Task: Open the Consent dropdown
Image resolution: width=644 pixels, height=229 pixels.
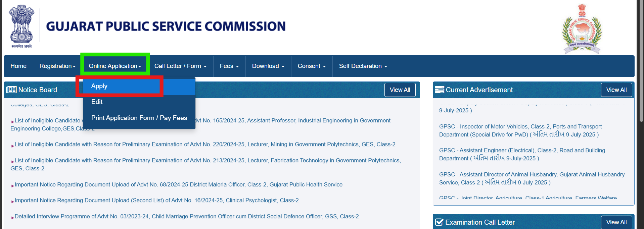Action: pyautogui.click(x=312, y=66)
